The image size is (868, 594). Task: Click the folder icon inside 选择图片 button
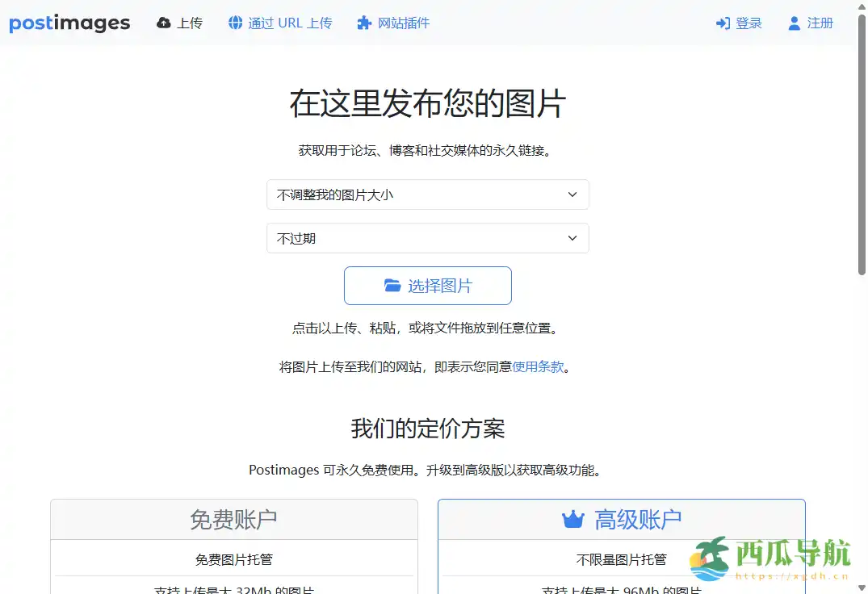393,285
